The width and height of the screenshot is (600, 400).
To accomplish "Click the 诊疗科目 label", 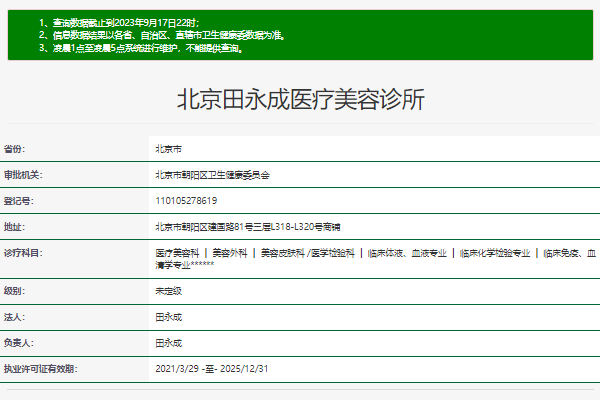I will 23,253.
